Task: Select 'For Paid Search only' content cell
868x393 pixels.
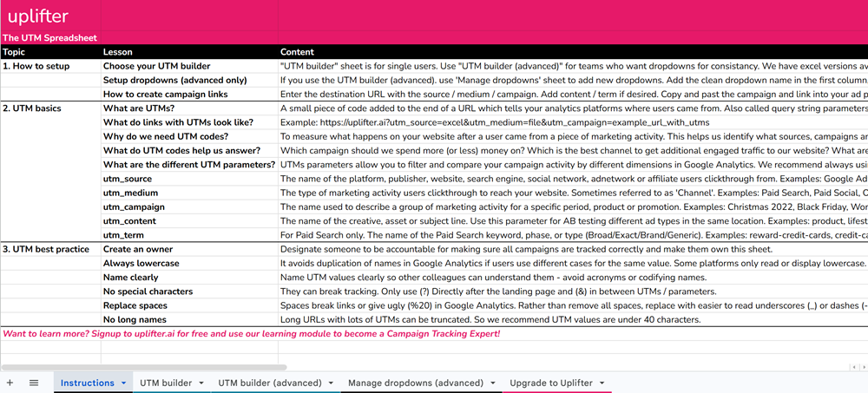Action: [x=573, y=235]
